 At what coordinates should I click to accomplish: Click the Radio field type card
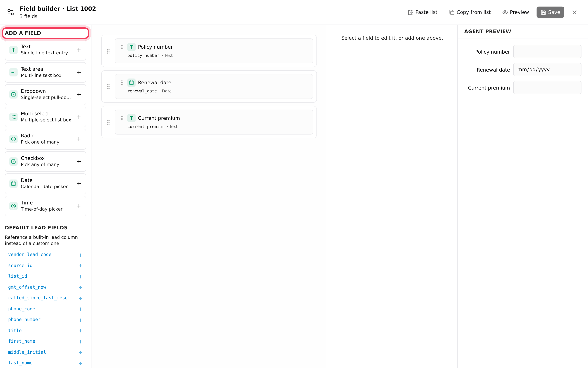tap(46, 139)
